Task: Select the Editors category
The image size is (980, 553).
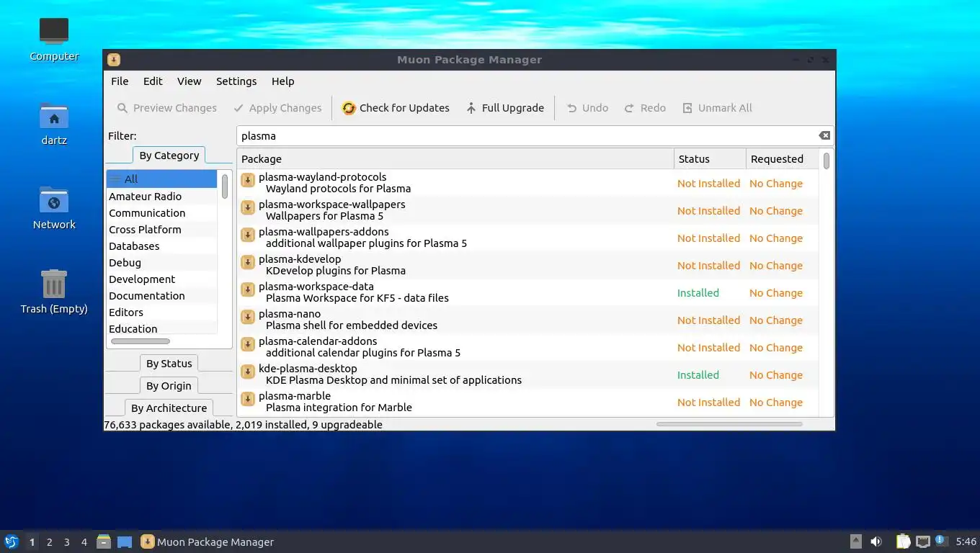Action: click(x=161, y=313)
